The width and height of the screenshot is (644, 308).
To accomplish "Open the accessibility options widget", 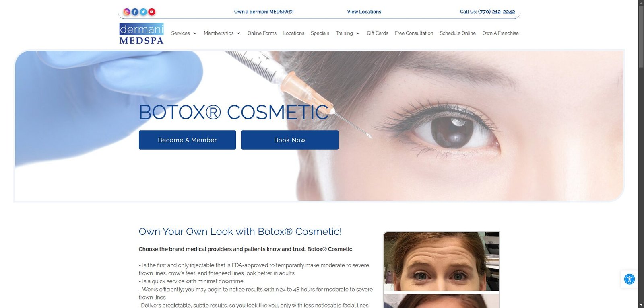I will tap(630, 279).
